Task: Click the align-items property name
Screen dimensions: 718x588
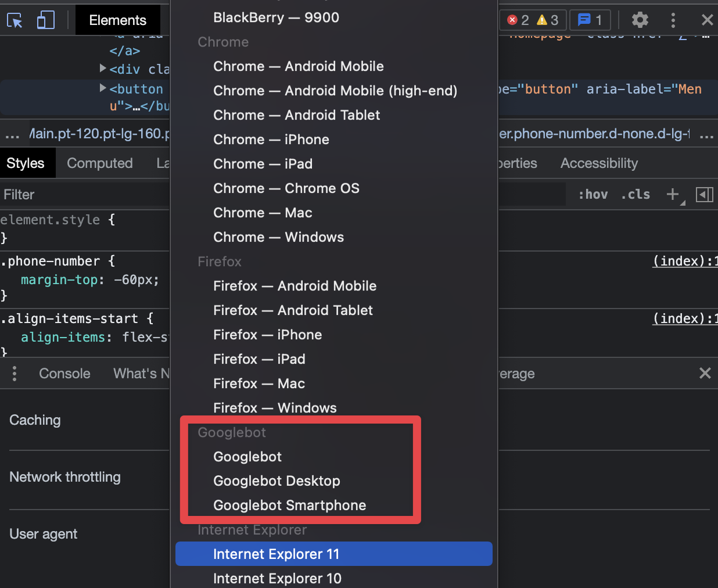Action: click(x=63, y=338)
